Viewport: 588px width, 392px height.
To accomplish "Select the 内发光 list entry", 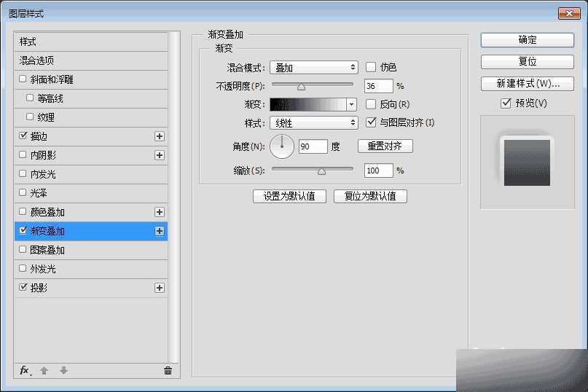I will tap(91, 174).
